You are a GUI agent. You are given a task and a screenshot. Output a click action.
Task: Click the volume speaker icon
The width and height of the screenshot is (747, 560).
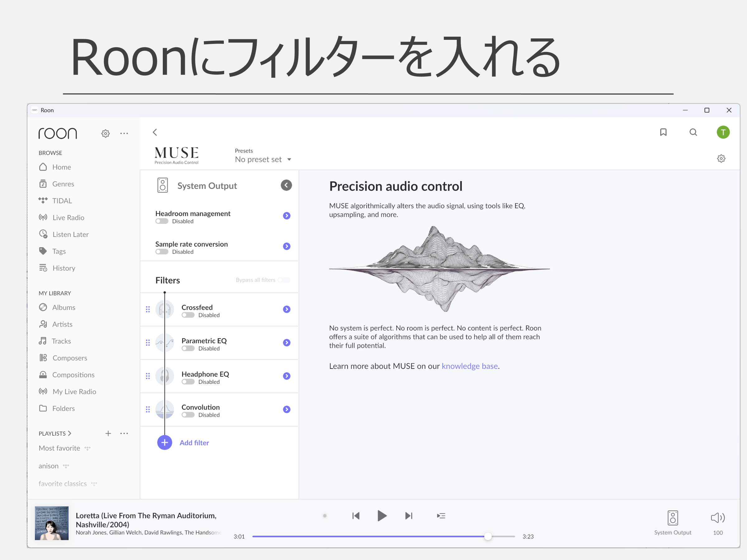pyautogui.click(x=717, y=517)
